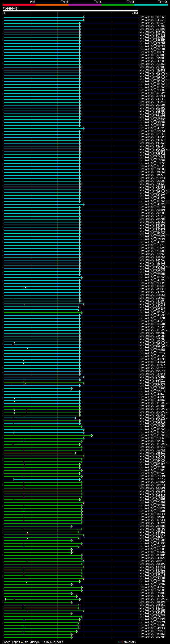Select UniRef100_C4R444 label
This screenshot has height=644, width=170.
coord(152,538)
